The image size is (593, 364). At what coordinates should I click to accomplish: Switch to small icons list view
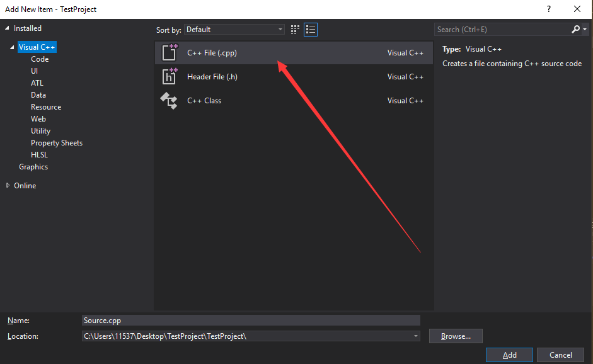tap(311, 30)
